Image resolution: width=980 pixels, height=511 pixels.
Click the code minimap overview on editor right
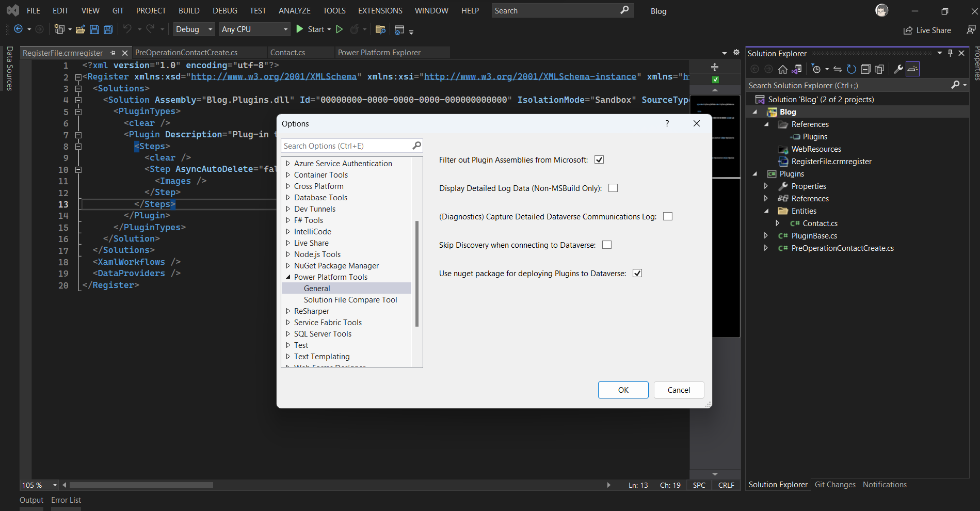coord(715,217)
